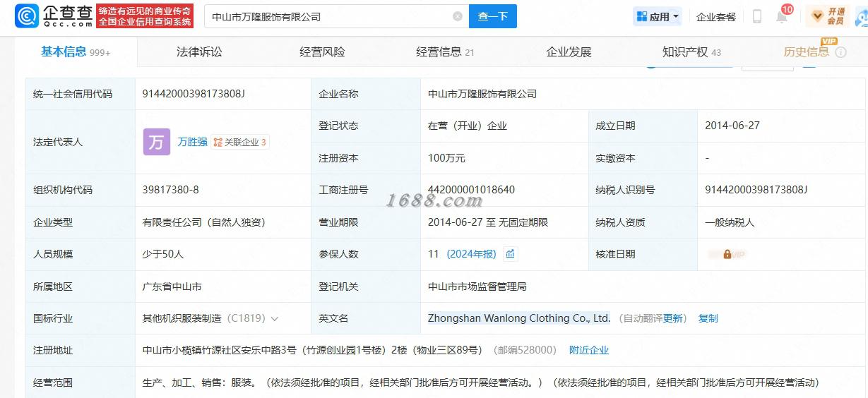Select the unified credit code 91442000398173808J
868x398 pixels.
(194, 94)
